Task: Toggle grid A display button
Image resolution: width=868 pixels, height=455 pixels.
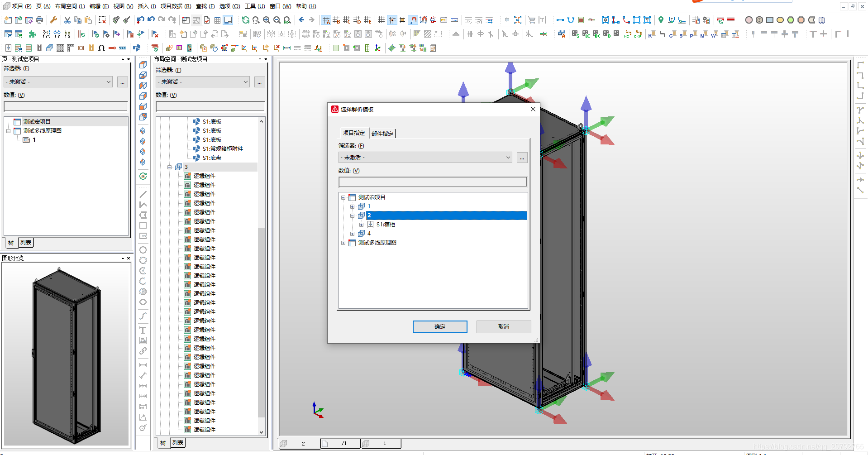Action: (326, 20)
